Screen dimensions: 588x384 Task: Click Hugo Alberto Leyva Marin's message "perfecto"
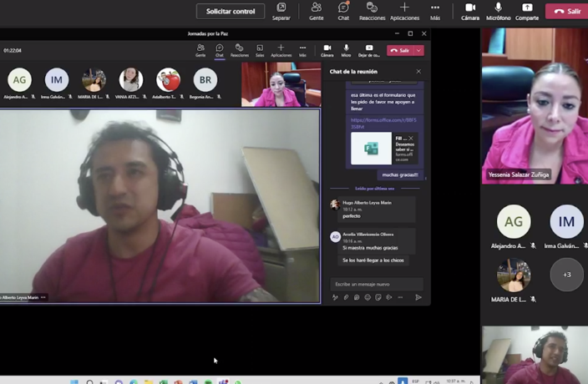click(x=352, y=216)
